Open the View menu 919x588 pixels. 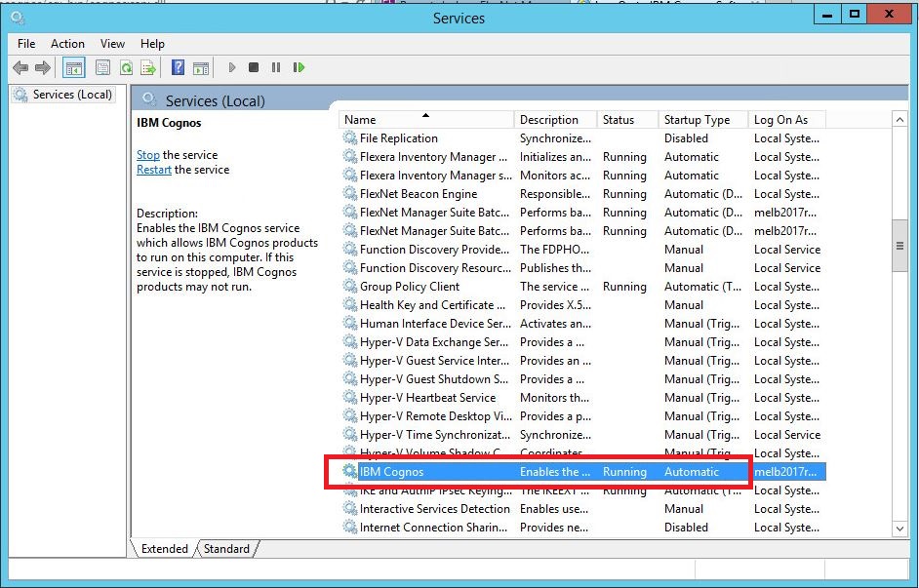(x=112, y=44)
